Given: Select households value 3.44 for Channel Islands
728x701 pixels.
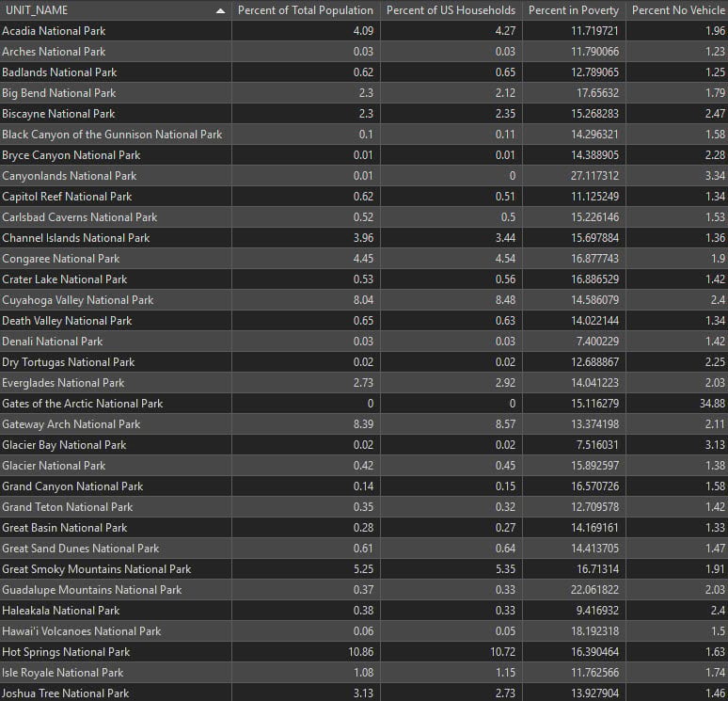Looking at the screenshot, I should 505,238.
